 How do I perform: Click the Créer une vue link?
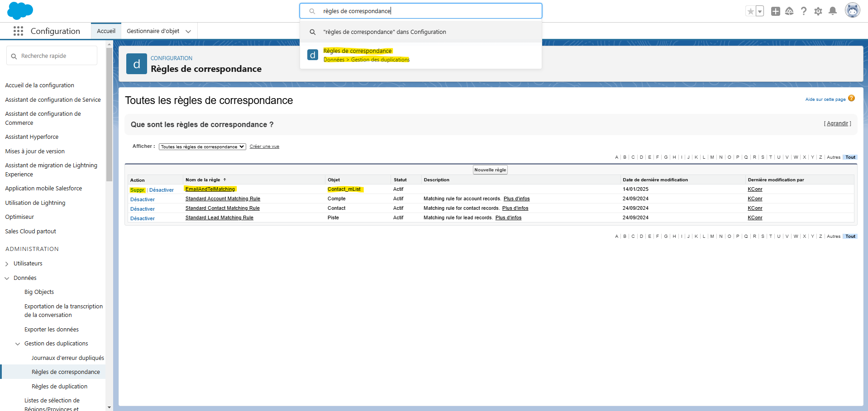[264, 146]
